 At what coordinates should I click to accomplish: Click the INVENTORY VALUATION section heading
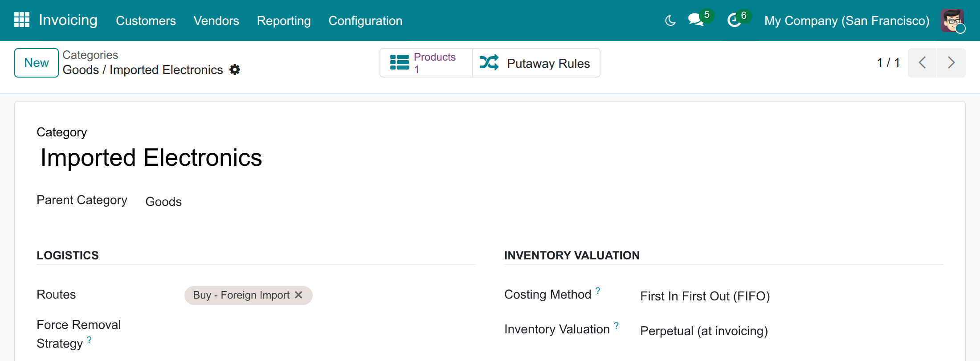[572, 255]
